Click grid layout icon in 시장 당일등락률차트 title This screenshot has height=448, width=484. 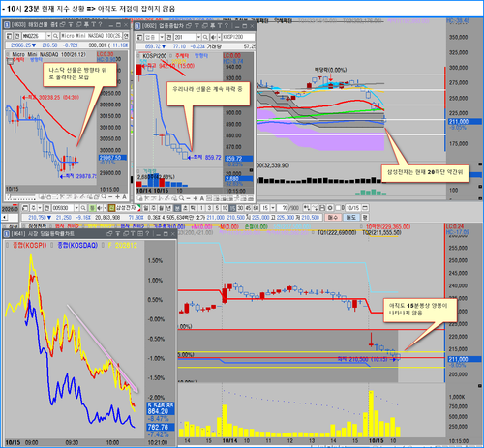140,233
